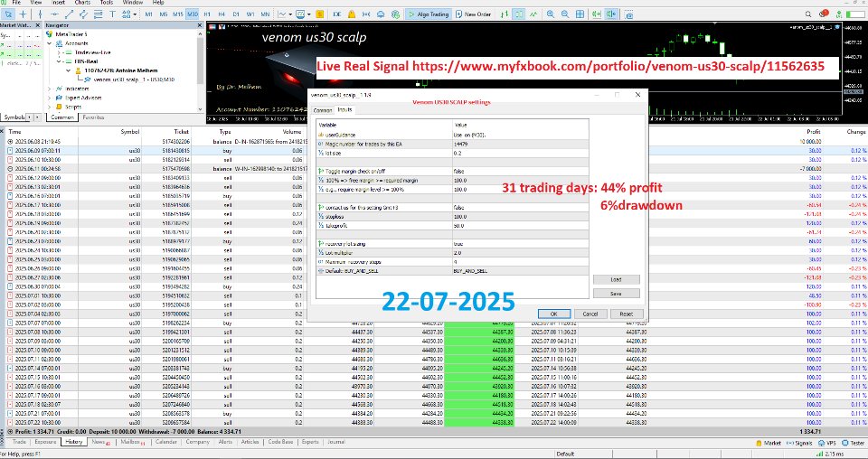Open the IDE MetaEditor button
The height and width of the screenshot is (459, 868).
point(337,14)
